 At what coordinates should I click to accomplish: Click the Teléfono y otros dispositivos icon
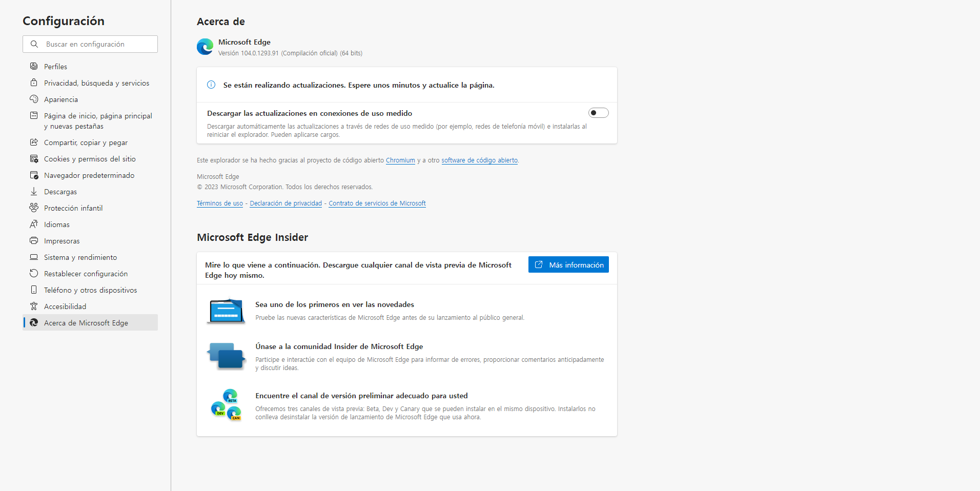[x=34, y=290]
